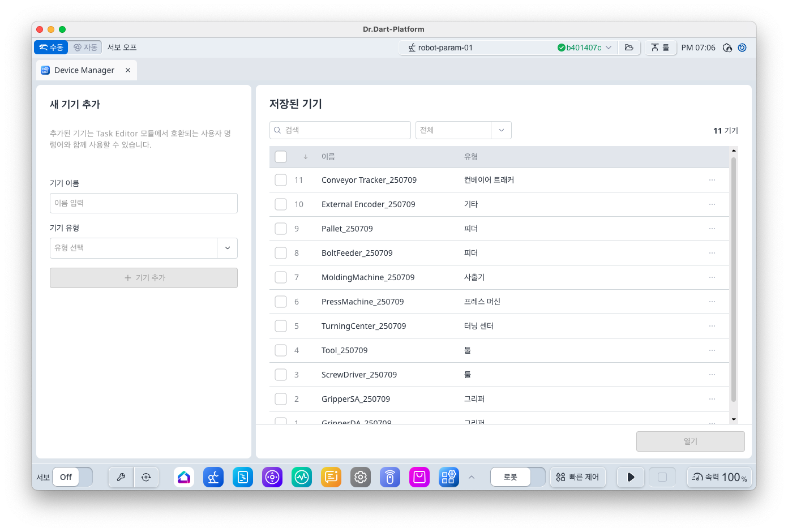Check the box for Conveyor Tracker_250709
Viewport: 788px width, 532px height.
point(281,180)
